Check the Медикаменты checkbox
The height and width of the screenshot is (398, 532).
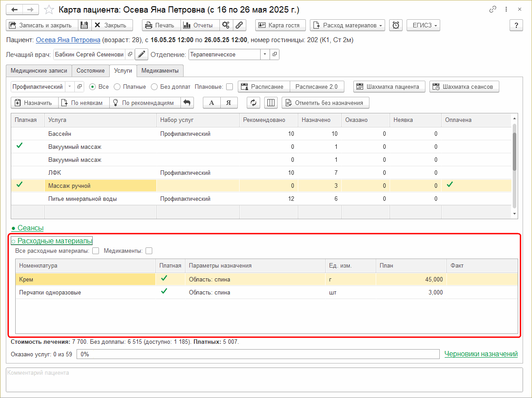tap(149, 251)
